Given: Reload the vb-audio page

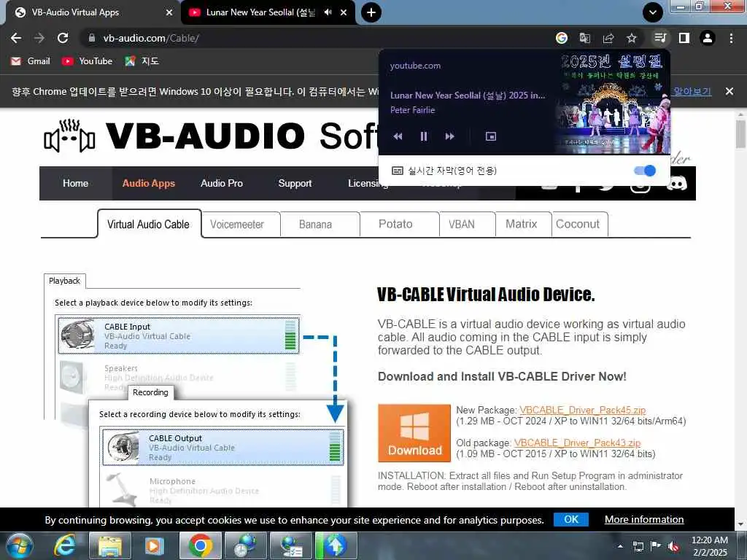Looking at the screenshot, I should 63,38.
